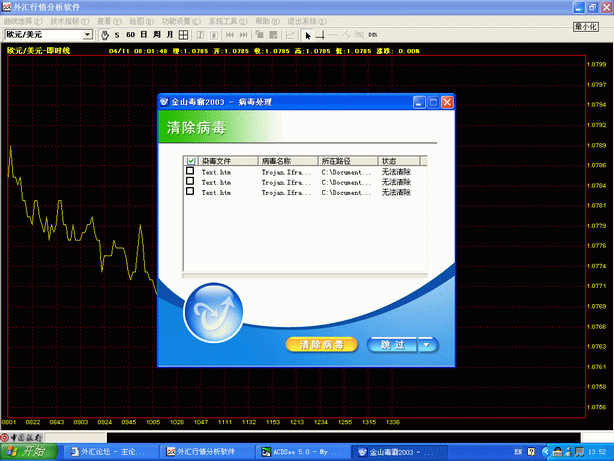This screenshot has height=461, width=614.
Task: Minimize the 金山毒霸2003 dialog
Action: pos(419,102)
